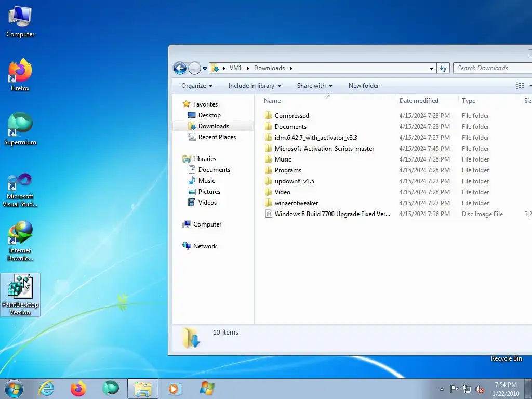Select Computer in navigation pane
This screenshot has height=399, width=532.
tap(207, 224)
